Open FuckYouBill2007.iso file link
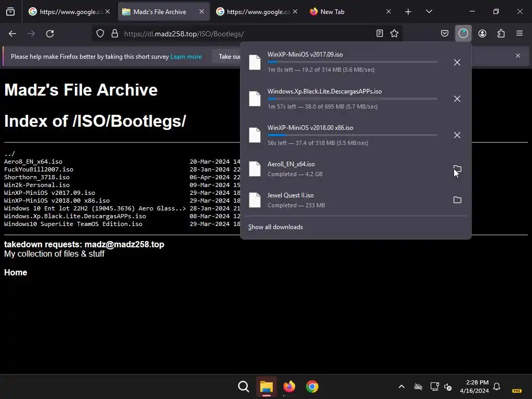 pyautogui.click(x=38, y=169)
